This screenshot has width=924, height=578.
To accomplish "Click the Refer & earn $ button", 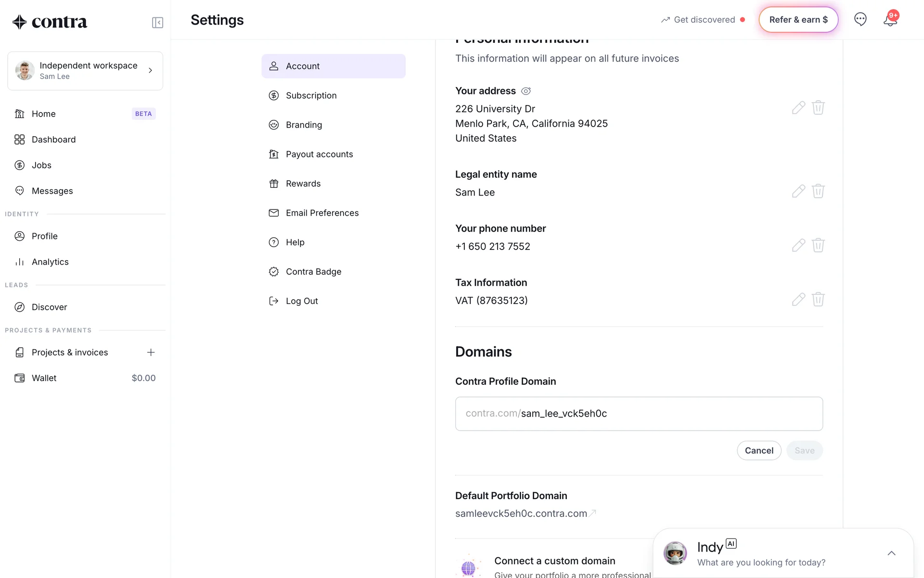I will pyautogui.click(x=798, y=20).
